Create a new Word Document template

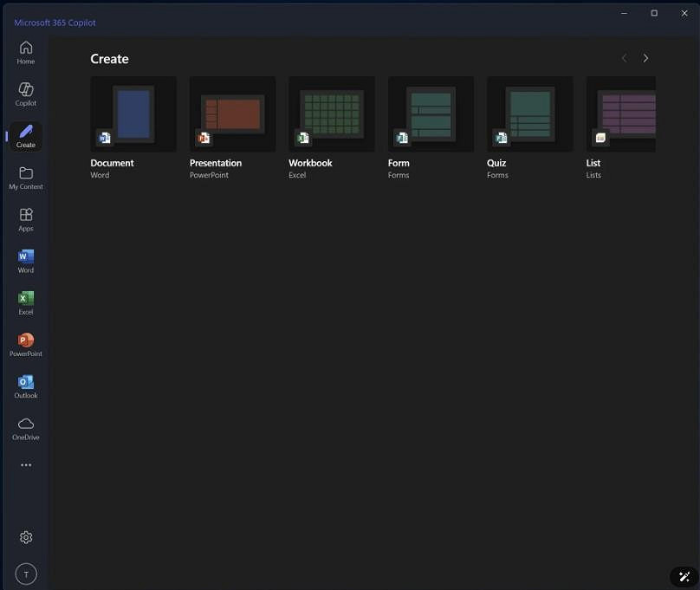pos(133,113)
